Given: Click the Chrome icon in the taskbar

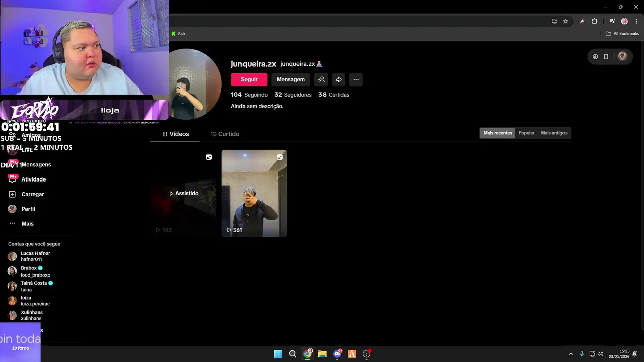Looking at the screenshot, I should (x=307, y=354).
